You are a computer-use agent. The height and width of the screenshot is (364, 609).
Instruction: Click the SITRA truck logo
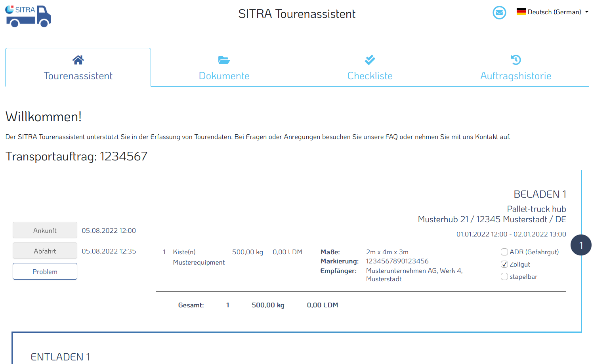click(28, 16)
